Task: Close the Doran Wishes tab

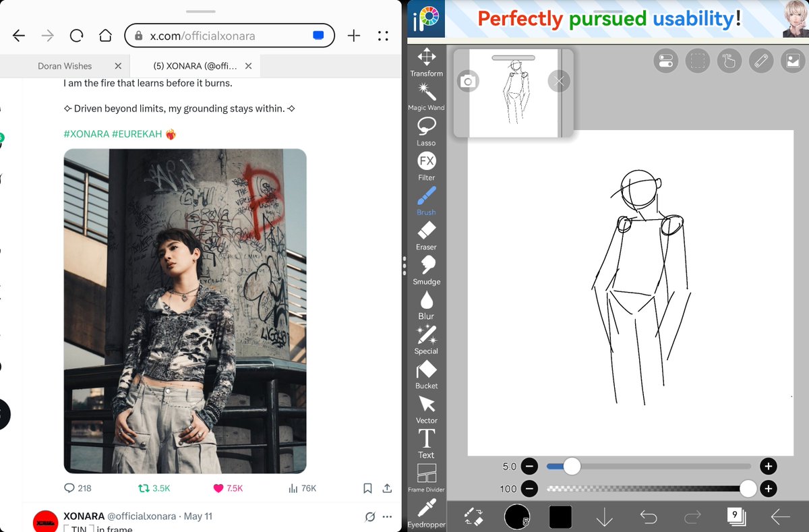Action: [x=118, y=66]
